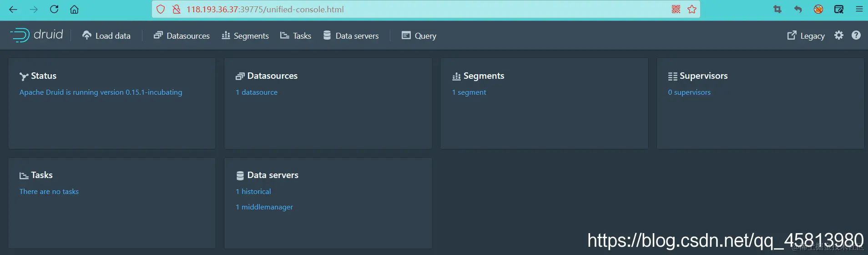Click the Supervisors card heading
868x255 pixels.
pyautogui.click(x=704, y=76)
